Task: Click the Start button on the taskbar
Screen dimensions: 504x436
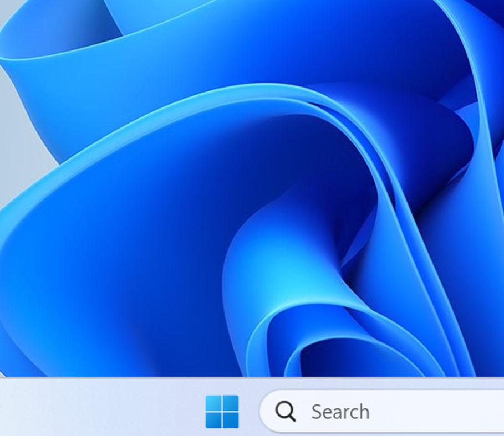Action: (222, 411)
